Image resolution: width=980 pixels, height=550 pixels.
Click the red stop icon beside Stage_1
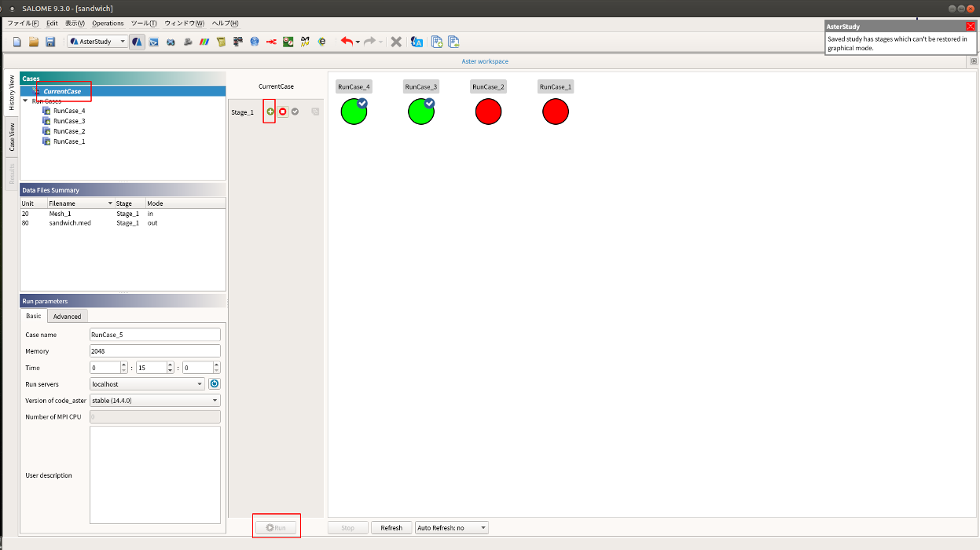pos(283,112)
